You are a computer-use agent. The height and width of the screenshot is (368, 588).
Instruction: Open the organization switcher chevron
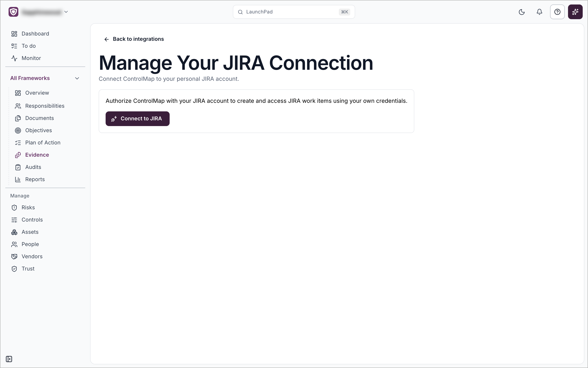(66, 12)
